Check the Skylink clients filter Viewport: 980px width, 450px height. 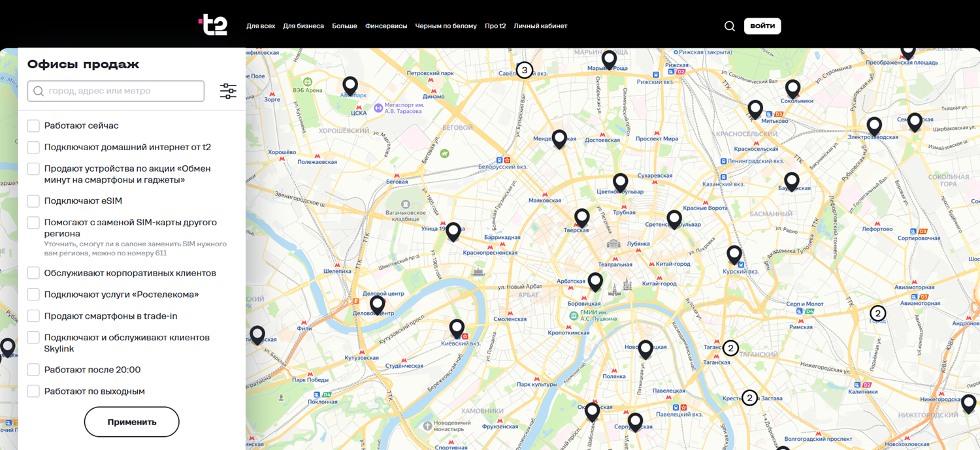click(x=33, y=338)
